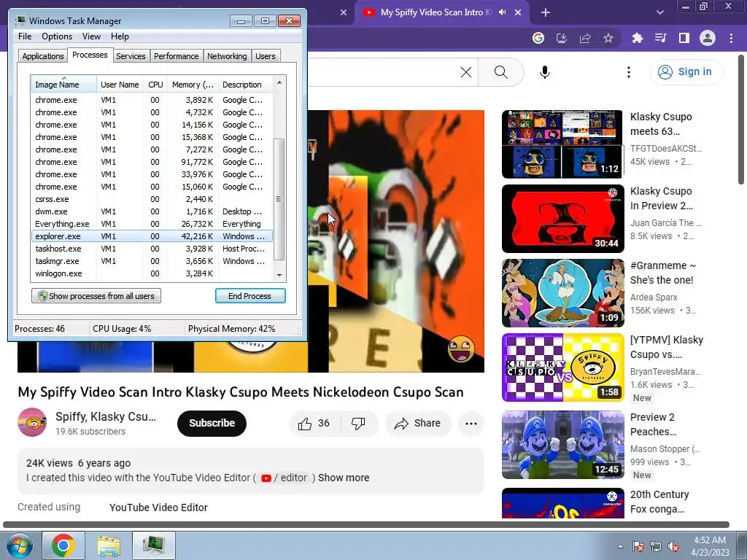Open the Granmeme She's the one thumbnail
This screenshot has width=747, height=560.
[x=562, y=293]
